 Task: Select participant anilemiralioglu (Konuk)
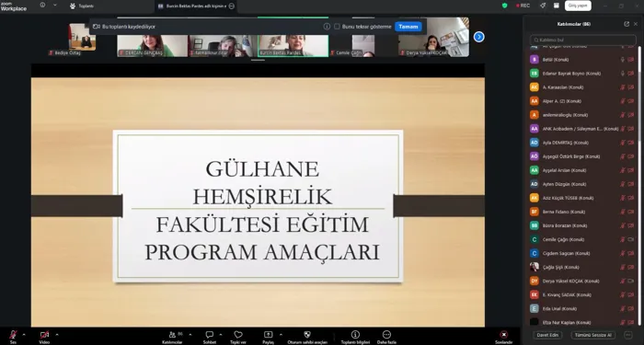pos(582,115)
